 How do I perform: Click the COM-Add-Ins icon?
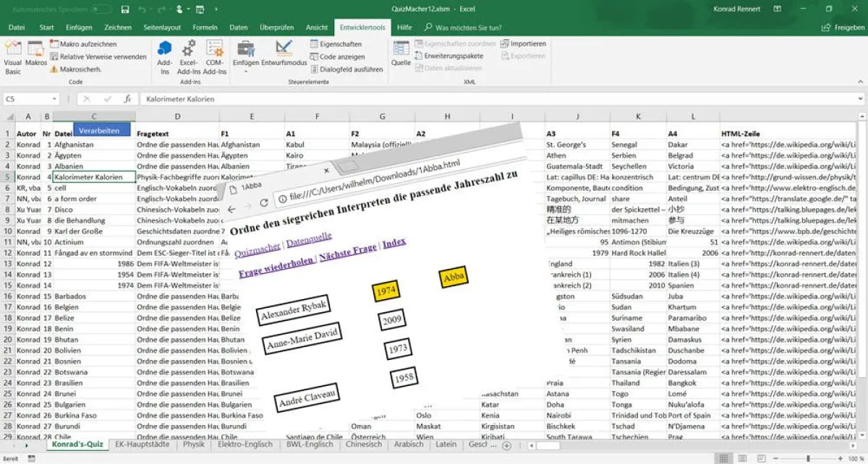[215, 59]
